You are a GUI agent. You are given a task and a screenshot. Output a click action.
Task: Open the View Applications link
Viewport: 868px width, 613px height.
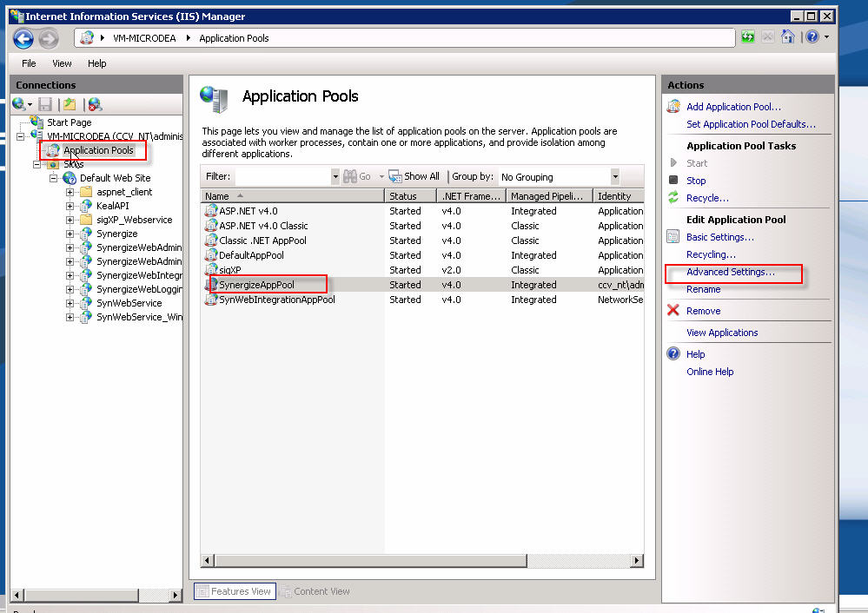tap(722, 333)
